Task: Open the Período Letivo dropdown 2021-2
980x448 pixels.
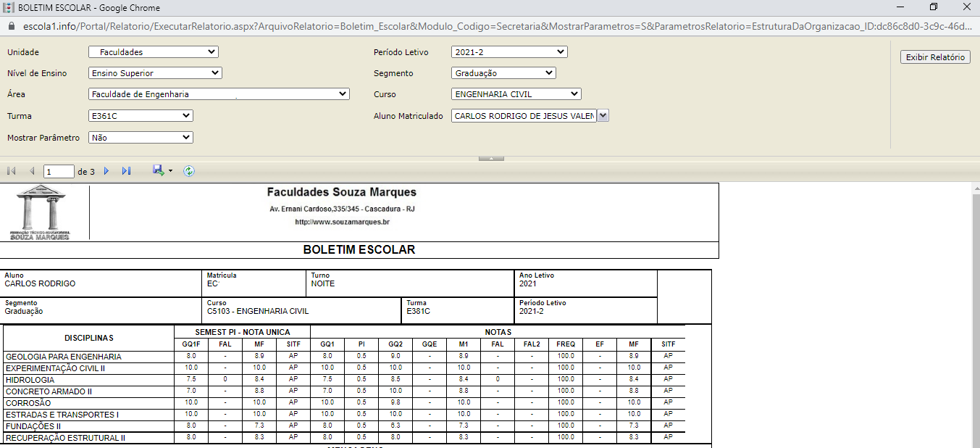Action: (x=509, y=52)
